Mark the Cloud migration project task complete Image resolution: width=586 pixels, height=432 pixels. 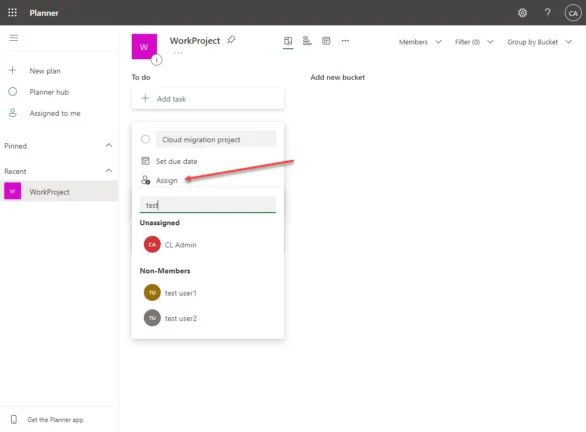[145, 139]
